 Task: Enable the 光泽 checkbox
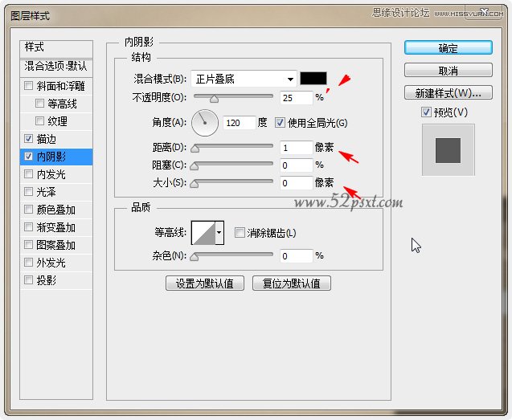[x=29, y=192]
